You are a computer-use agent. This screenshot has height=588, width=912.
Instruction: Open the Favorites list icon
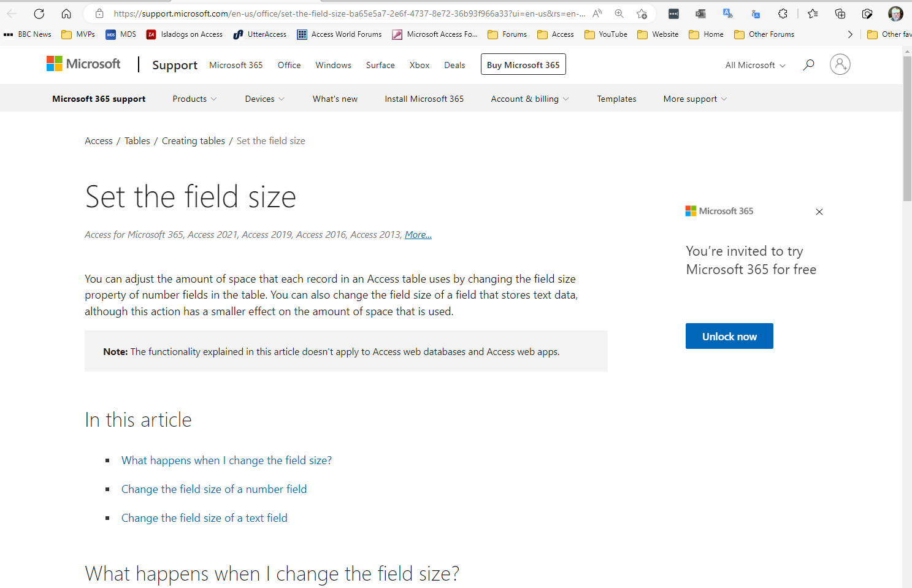click(x=813, y=13)
